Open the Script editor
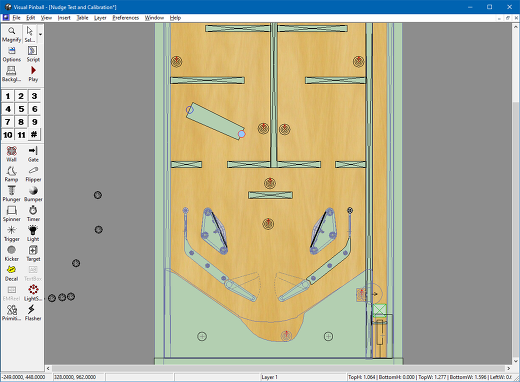520x382 pixels. [x=33, y=54]
